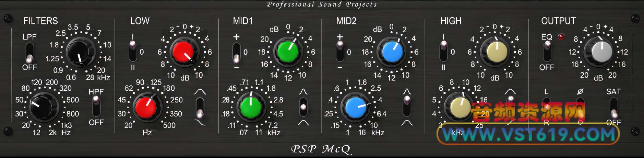
Task: Click the MID1 section label
Action: [x=243, y=21]
